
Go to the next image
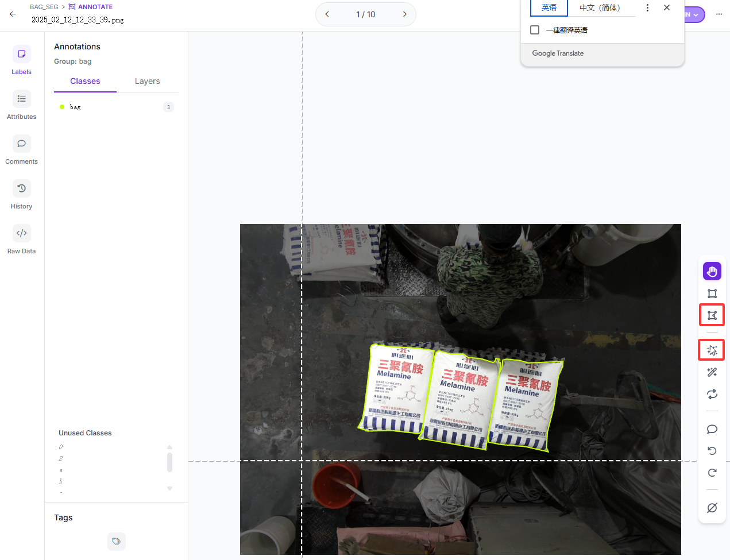coord(404,14)
